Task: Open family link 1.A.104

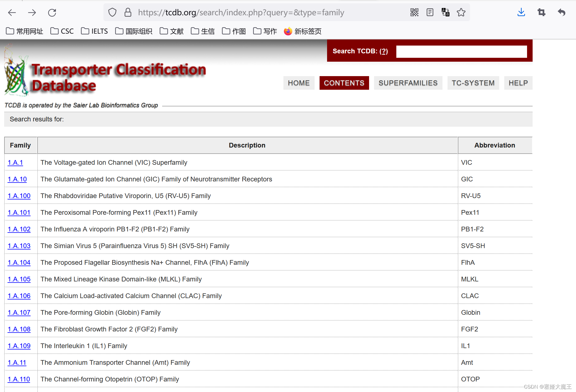Action: [19, 263]
